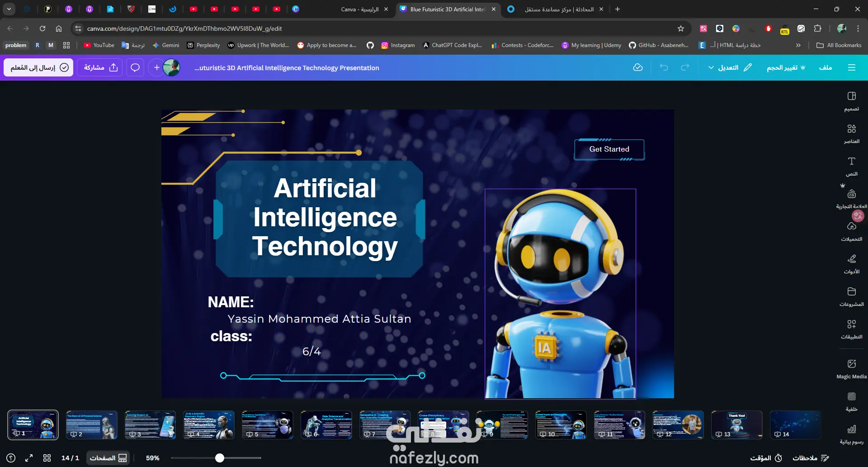Click the presentation title in the header

click(287, 68)
